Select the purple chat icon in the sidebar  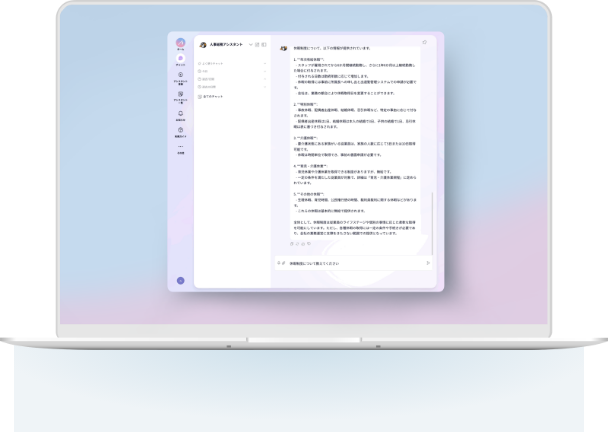[180, 59]
